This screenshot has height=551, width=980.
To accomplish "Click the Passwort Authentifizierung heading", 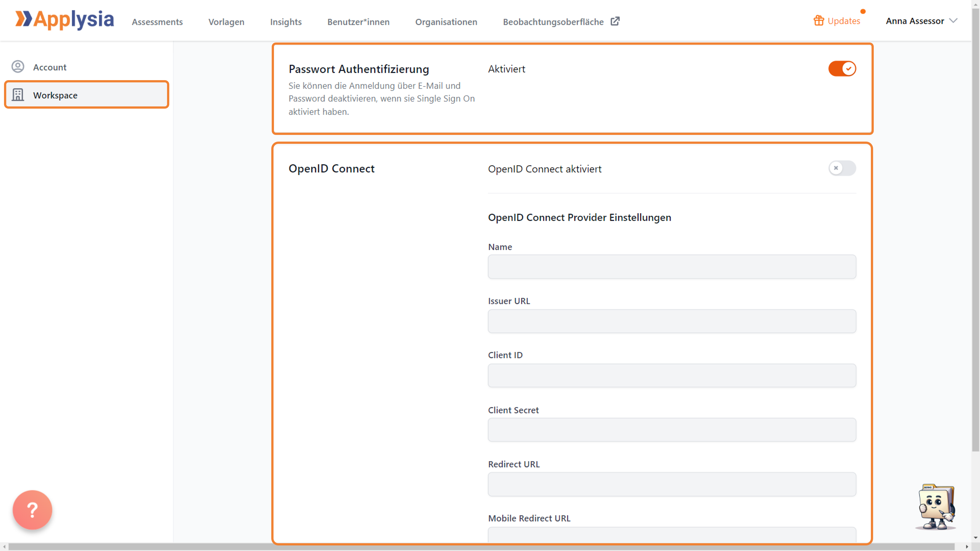I will pyautogui.click(x=358, y=69).
